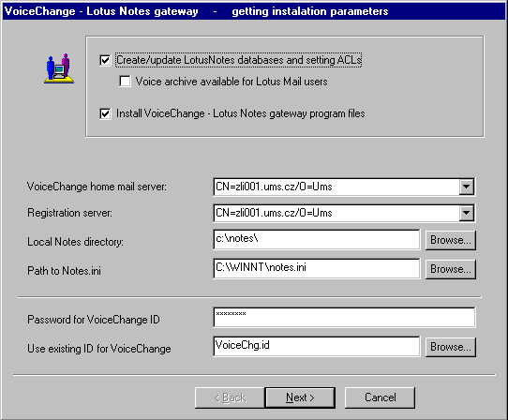Click the existing ID VoiceChg.id field

(317, 347)
